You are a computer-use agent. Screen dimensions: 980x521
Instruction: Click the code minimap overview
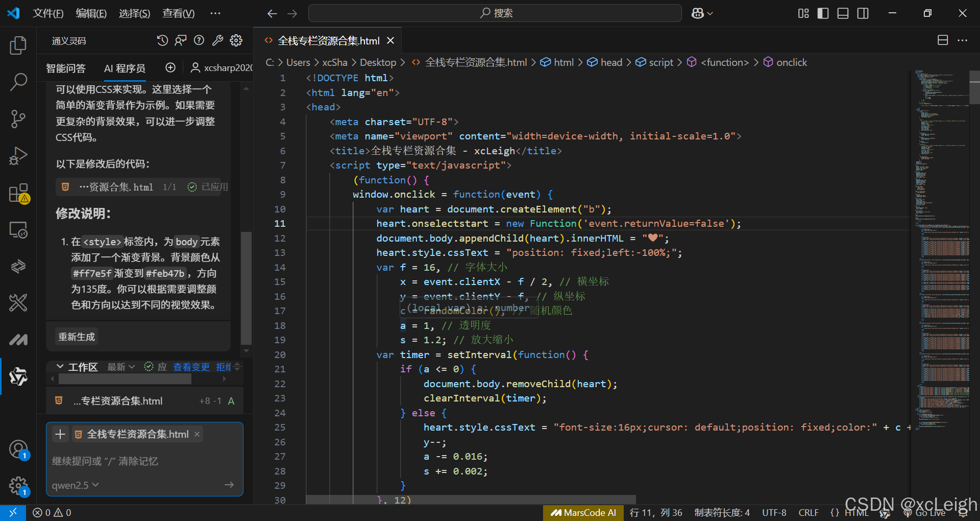942,250
